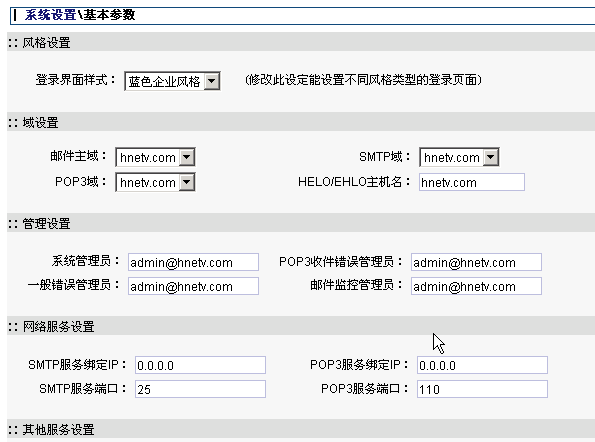Focus the SMTP服务绑定IP field
The image size is (595, 442).
pos(200,365)
